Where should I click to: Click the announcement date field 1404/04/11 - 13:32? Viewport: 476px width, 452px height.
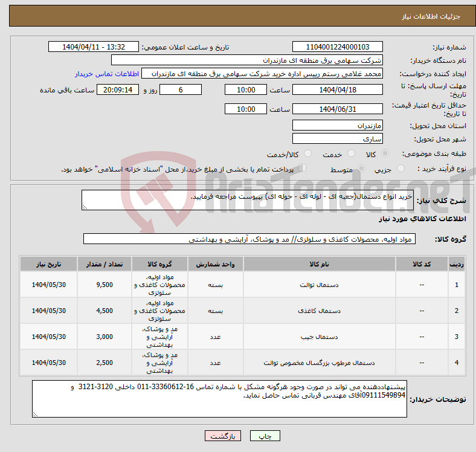pyautogui.click(x=94, y=47)
